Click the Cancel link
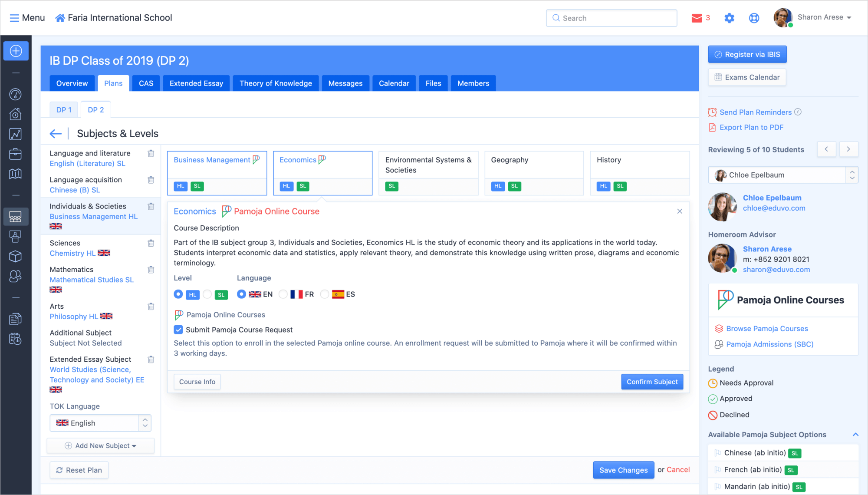Image resolution: width=868 pixels, height=495 pixels. [678, 469]
